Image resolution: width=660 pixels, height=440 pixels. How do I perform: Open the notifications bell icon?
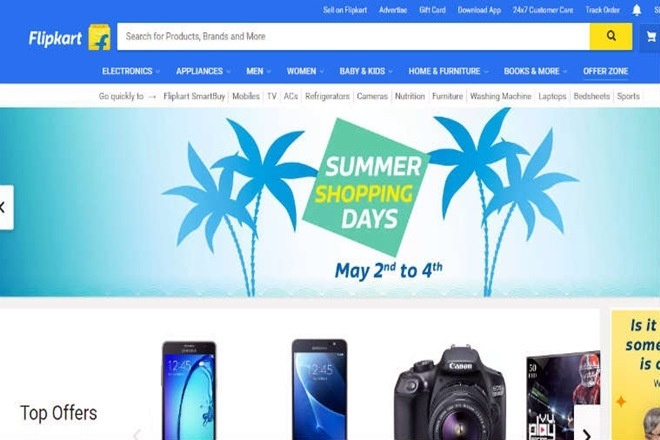[x=636, y=10]
